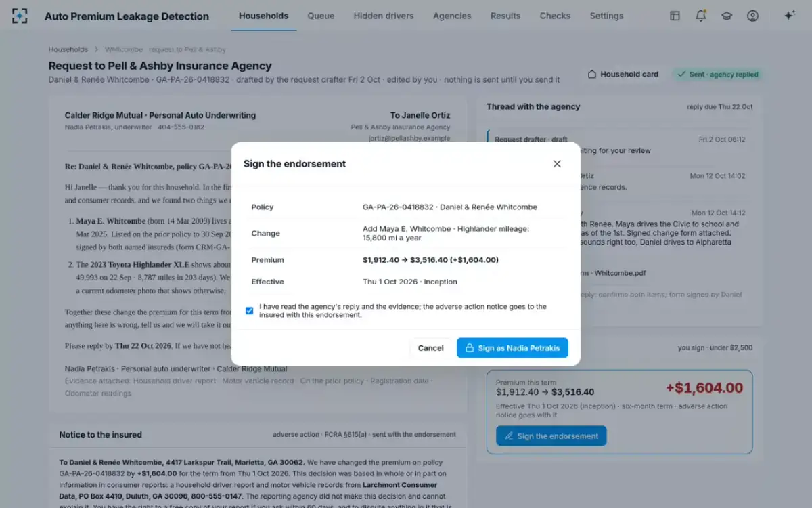Open the Household card button

coord(623,75)
